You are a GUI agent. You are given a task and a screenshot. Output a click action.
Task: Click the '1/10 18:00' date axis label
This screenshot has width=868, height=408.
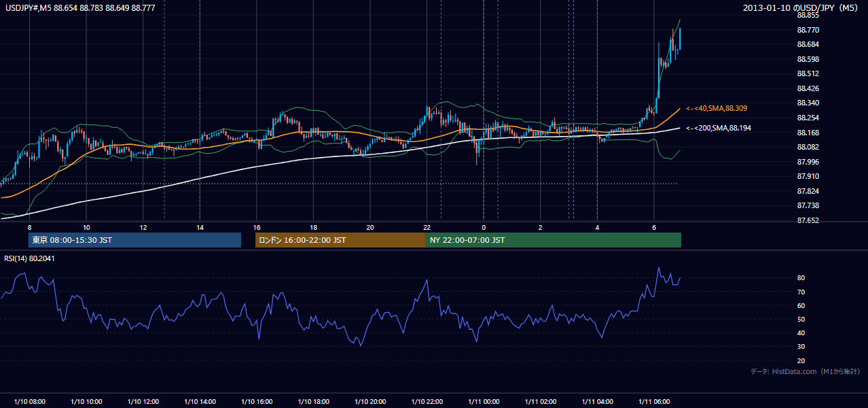(314, 402)
